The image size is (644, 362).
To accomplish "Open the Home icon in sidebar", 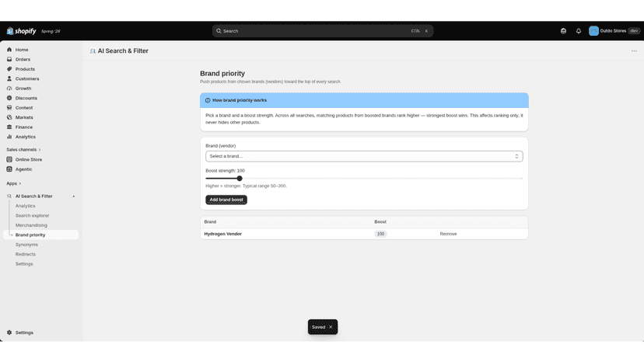I will 9,50.
